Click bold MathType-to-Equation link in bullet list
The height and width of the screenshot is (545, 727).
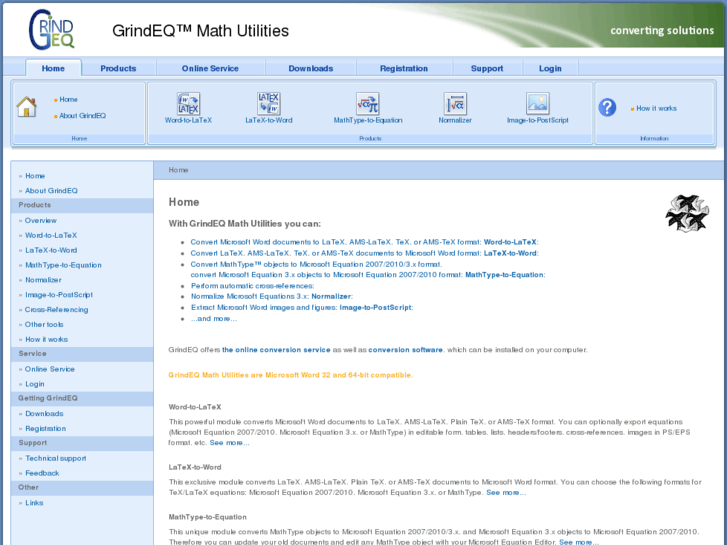click(x=504, y=275)
